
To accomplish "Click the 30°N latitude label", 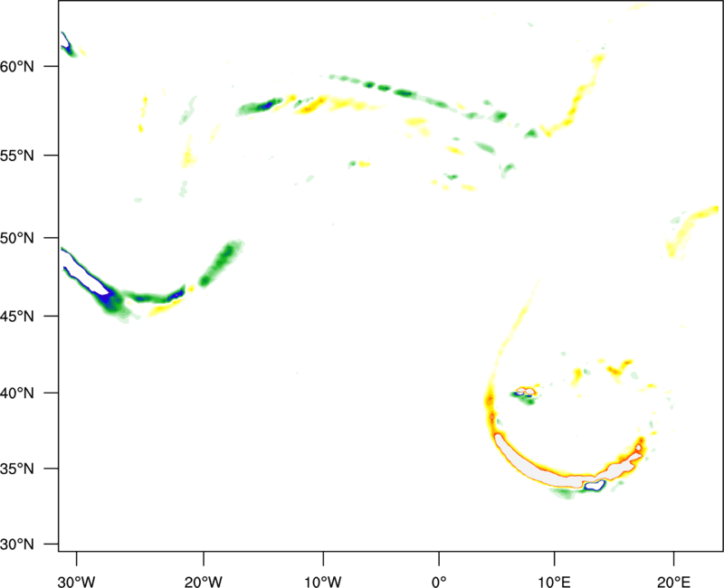I will point(17,545).
